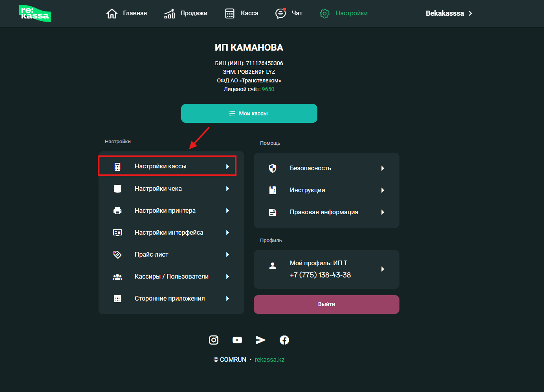Follow the rekassa.kz footer link
This screenshot has height=392, width=544.
click(x=269, y=359)
